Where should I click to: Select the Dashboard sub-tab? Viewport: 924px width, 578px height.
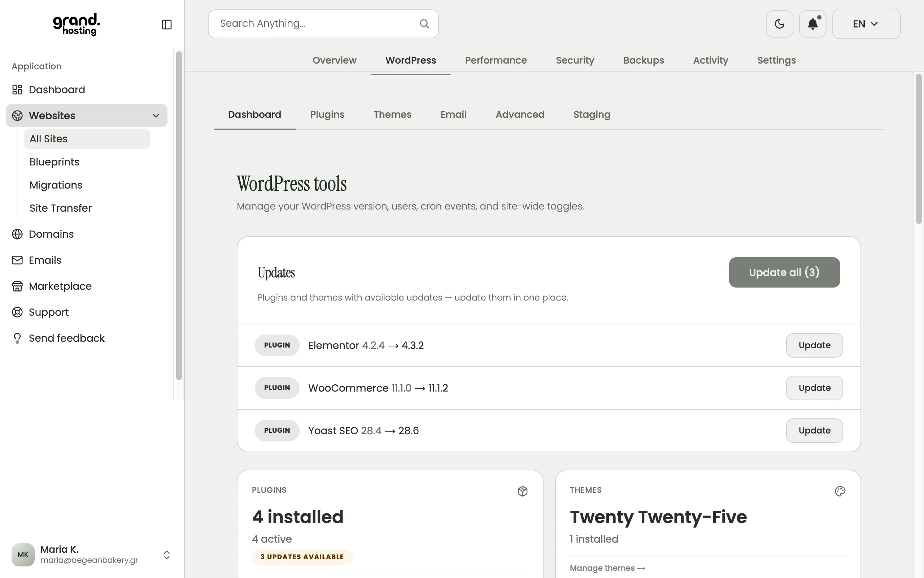254,114
